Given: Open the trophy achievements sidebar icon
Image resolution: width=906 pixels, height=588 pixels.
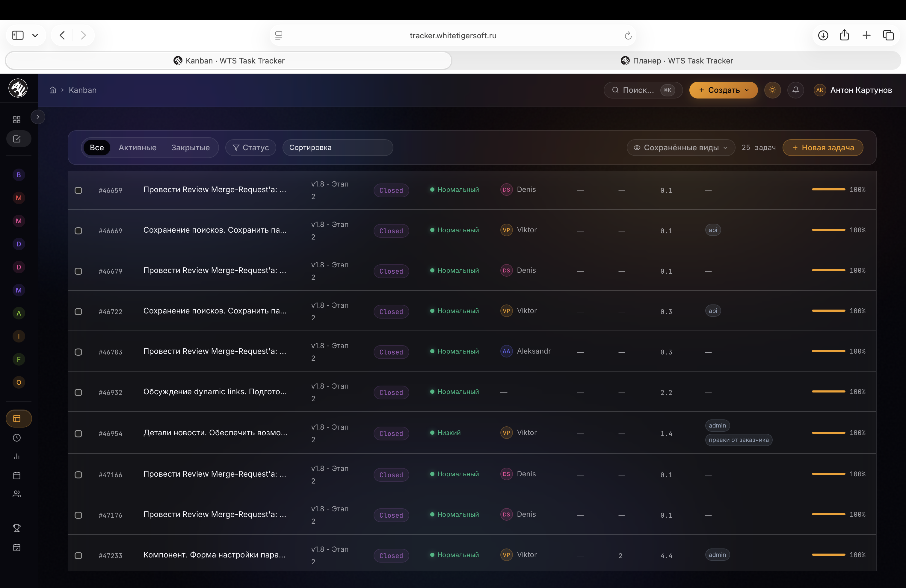Looking at the screenshot, I should click(x=17, y=528).
